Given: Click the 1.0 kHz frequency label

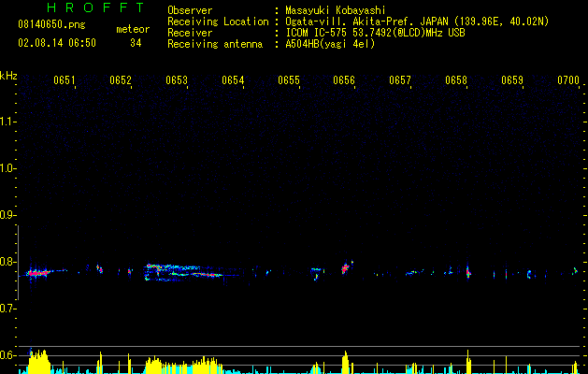Looking at the screenshot, I should 7,168.
